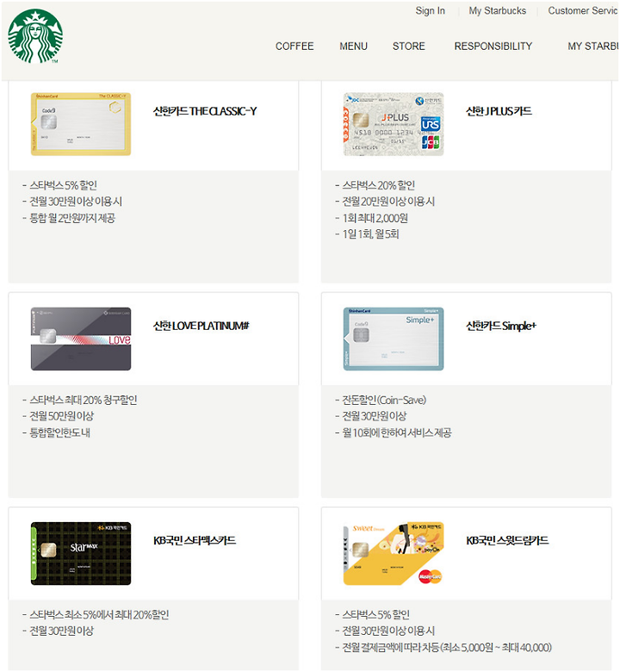
Task: Select title KB국민 스타맥스카드
Action: (x=195, y=540)
